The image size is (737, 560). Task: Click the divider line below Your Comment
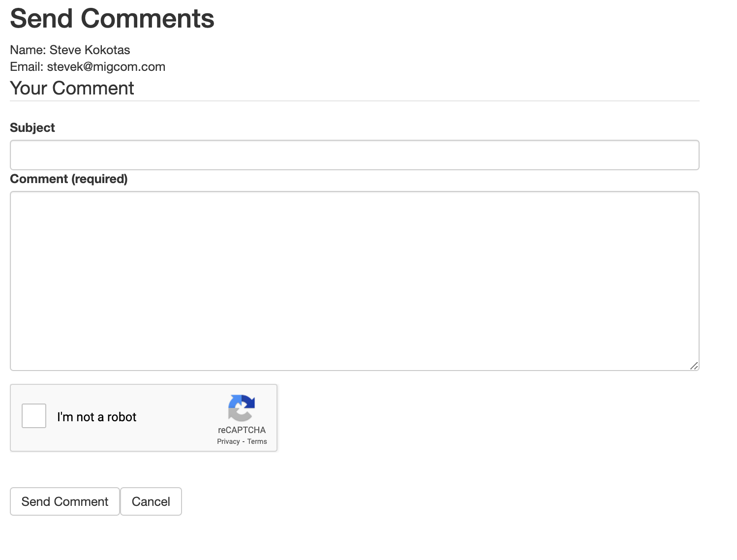[x=354, y=101]
